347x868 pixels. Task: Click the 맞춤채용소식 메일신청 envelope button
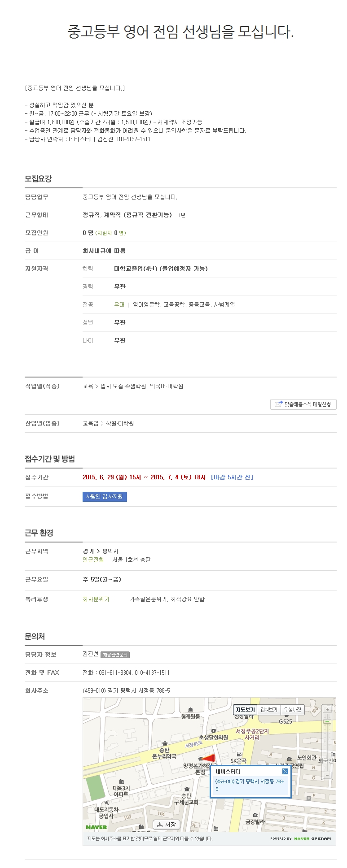303,404
